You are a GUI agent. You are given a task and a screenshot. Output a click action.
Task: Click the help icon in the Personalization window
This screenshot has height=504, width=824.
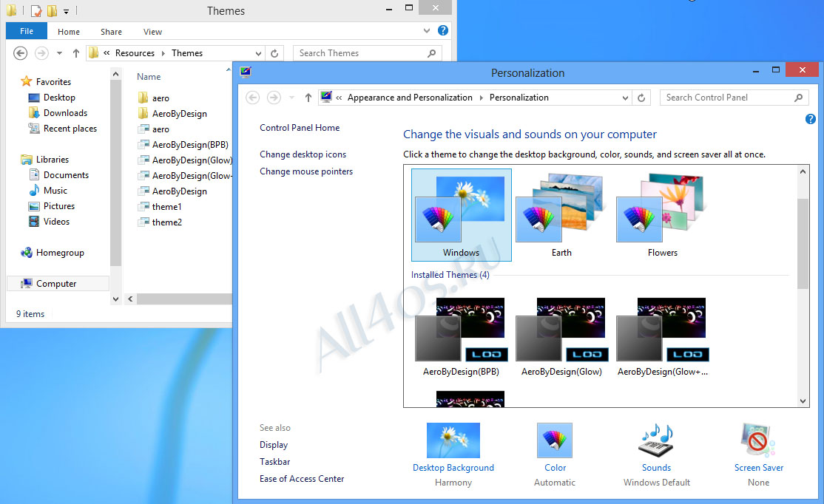(811, 119)
